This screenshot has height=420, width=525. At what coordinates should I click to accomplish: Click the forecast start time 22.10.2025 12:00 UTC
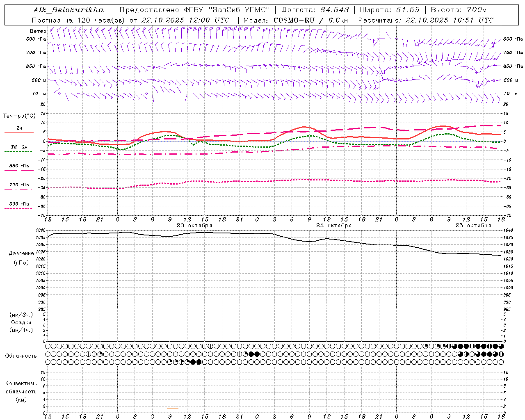tap(185, 20)
